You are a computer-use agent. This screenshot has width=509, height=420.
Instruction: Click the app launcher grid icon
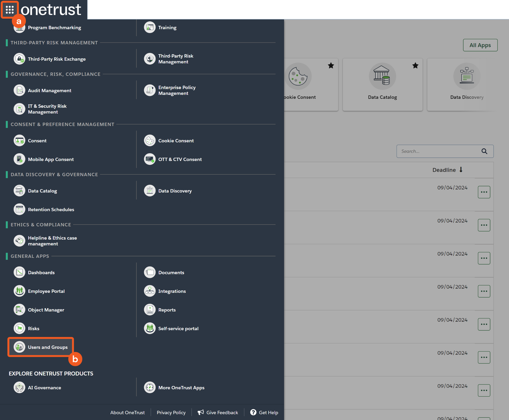(x=10, y=10)
